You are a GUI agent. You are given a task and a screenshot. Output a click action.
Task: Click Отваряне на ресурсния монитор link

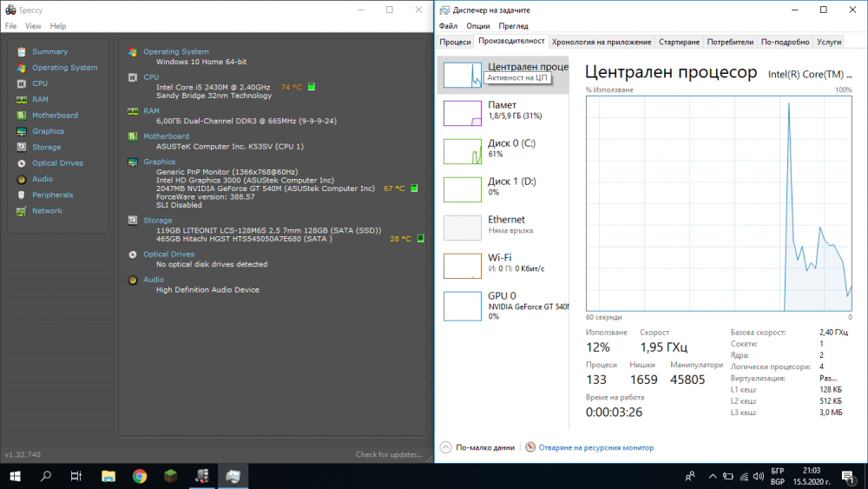(x=596, y=447)
